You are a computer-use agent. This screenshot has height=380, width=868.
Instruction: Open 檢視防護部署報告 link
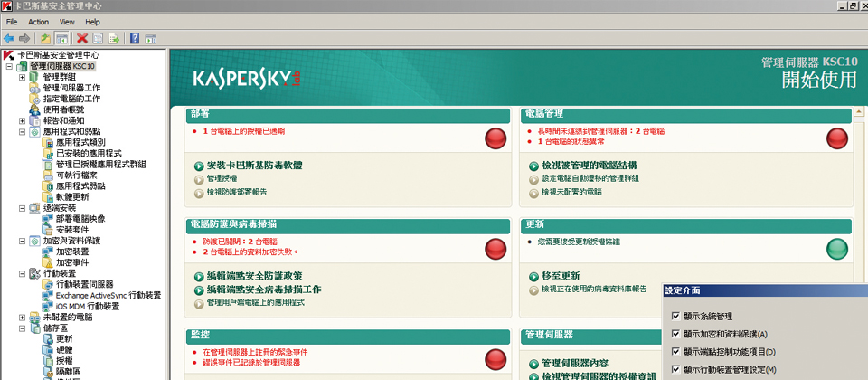237,192
